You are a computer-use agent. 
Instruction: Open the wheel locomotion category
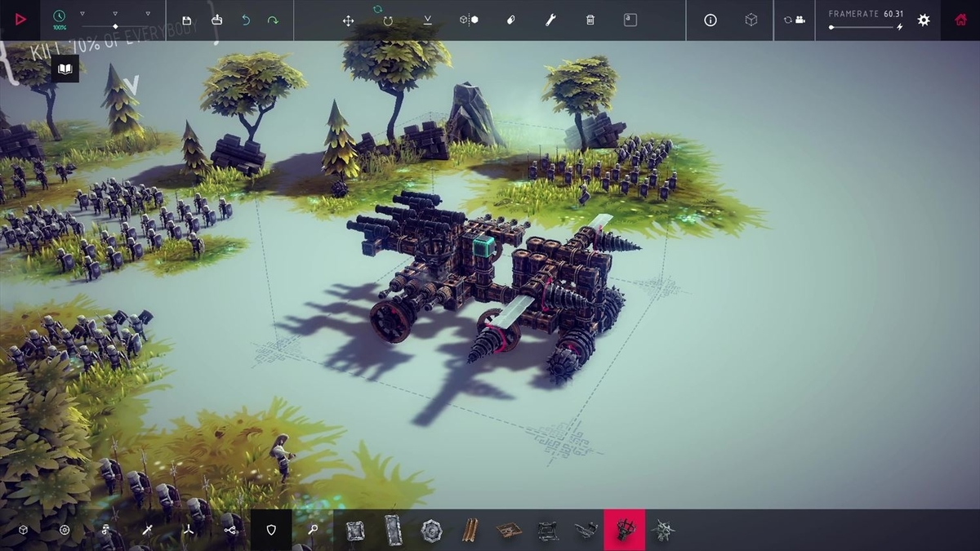click(65, 530)
